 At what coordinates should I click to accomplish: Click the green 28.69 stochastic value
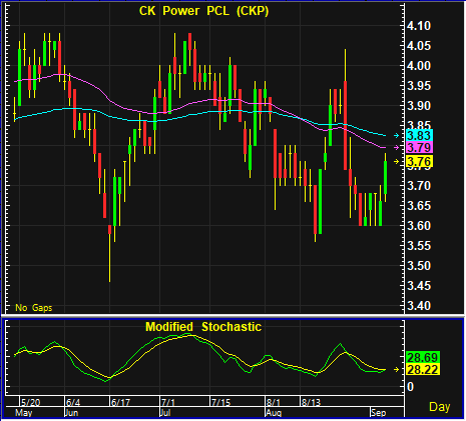point(423,358)
